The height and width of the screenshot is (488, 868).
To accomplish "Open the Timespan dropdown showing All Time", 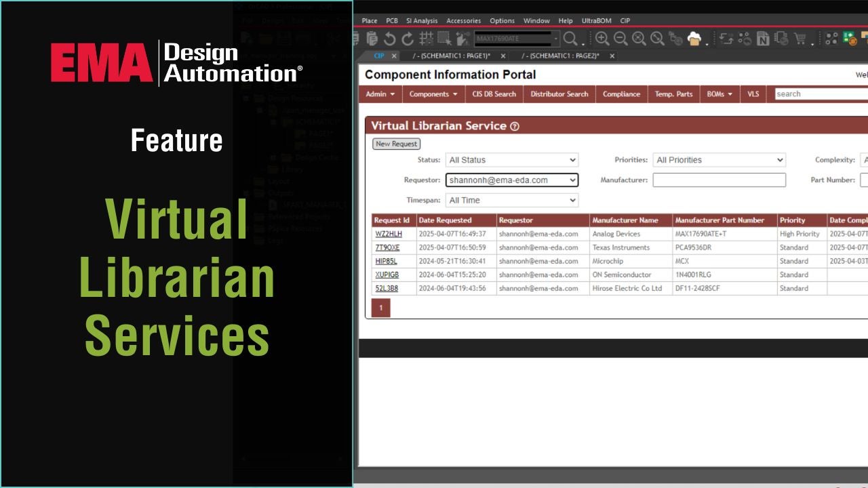I will [512, 200].
